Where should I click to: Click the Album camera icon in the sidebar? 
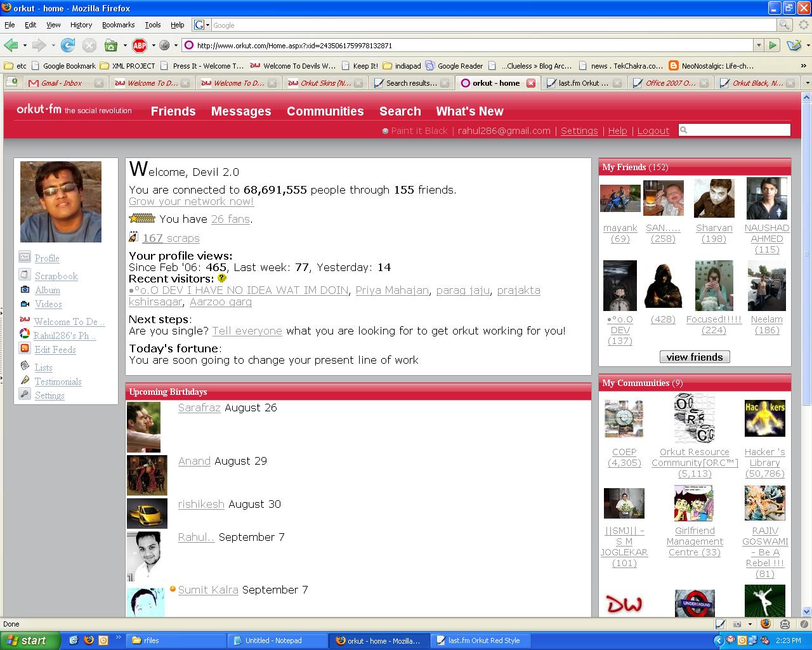[x=25, y=289]
